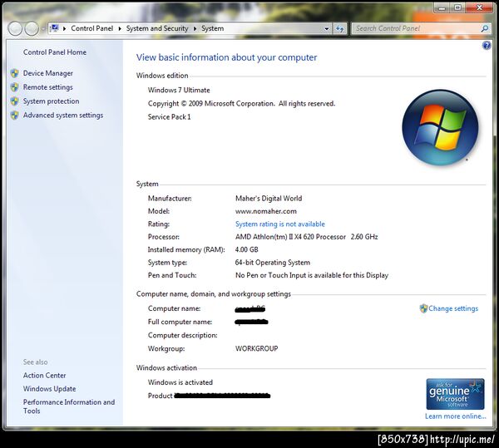
Task: Click the Forward navigation arrow button
Action: [32, 28]
